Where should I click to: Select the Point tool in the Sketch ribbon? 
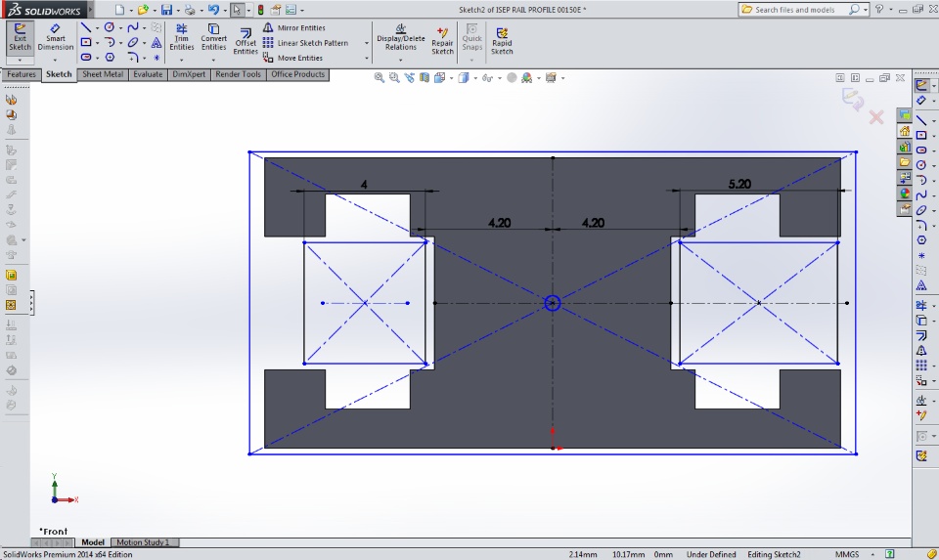click(x=156, y=58)
